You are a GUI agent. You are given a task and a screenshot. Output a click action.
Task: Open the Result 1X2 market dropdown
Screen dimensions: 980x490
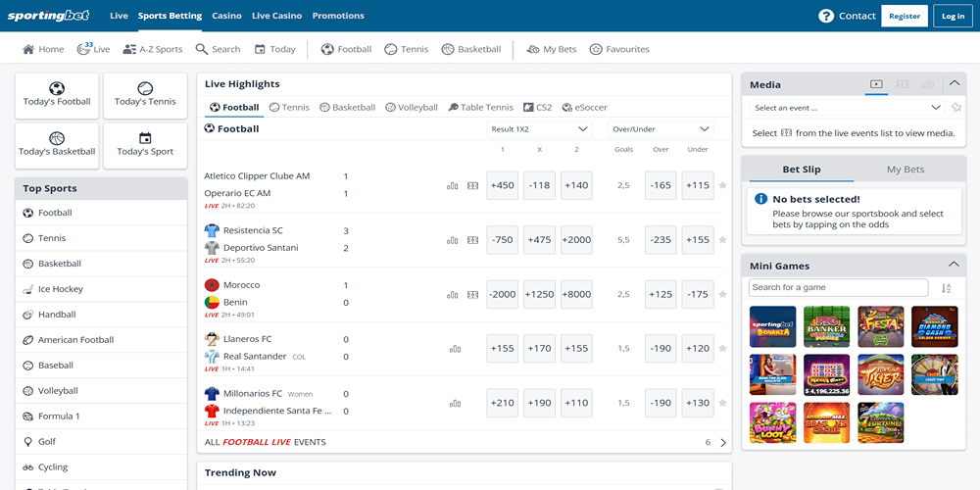click(x=539, y=129)
